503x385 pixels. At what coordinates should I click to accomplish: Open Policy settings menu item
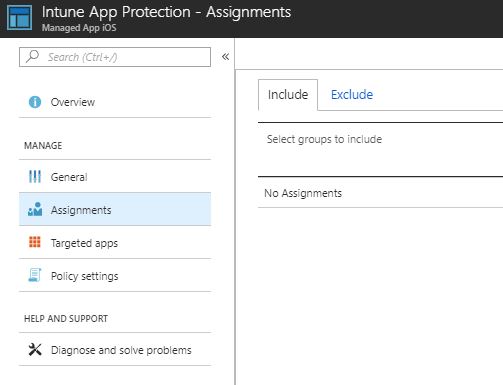coord(115,275)
